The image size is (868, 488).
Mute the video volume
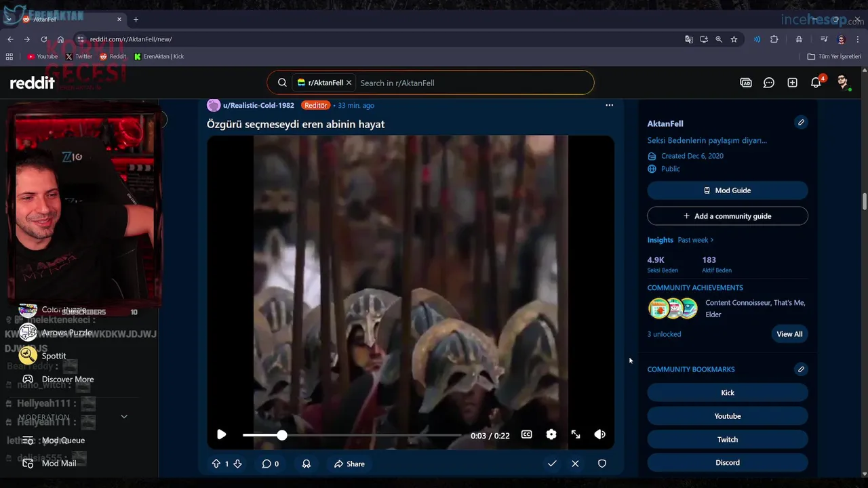click(x=600, y=434)
